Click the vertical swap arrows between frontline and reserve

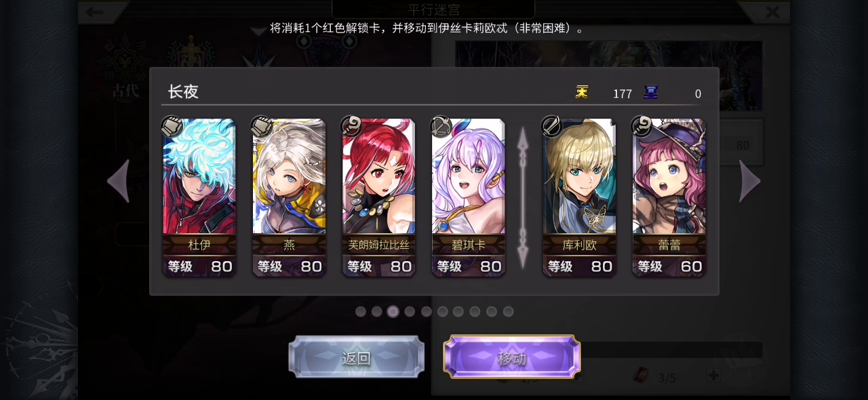[x=523, y=197]
